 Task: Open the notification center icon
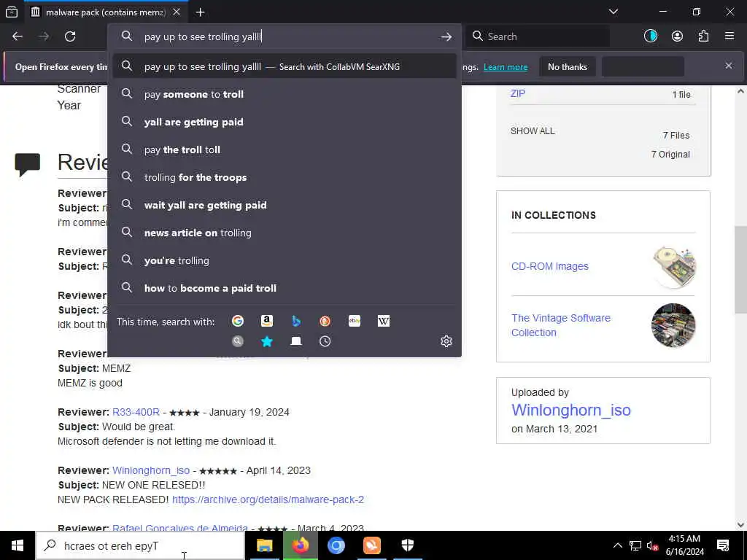click(x=723, y=545)
